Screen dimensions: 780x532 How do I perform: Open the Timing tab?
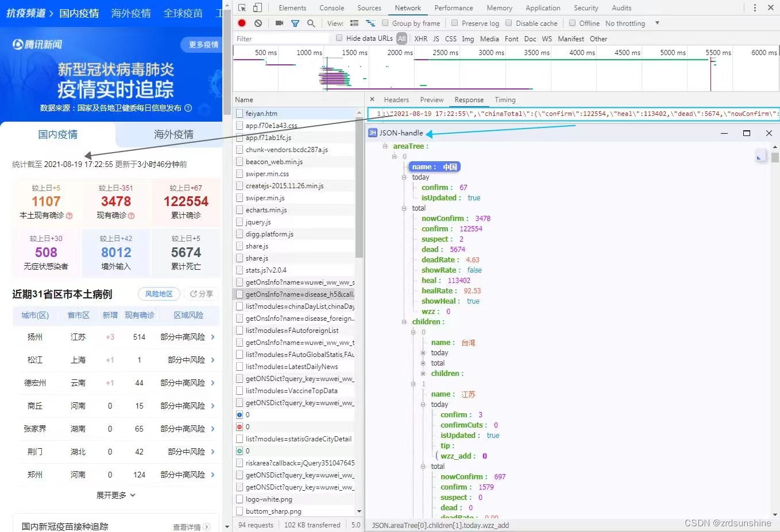(x=505, y=100)
